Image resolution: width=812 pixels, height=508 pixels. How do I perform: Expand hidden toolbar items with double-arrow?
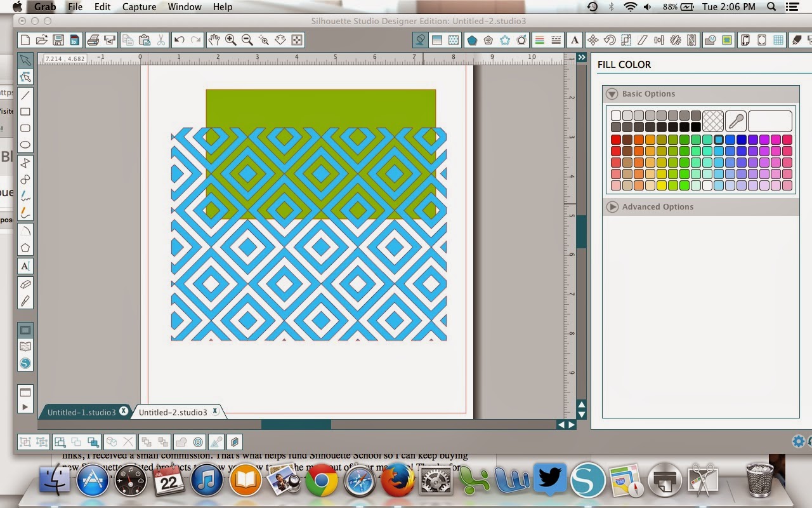pos(582,57)
